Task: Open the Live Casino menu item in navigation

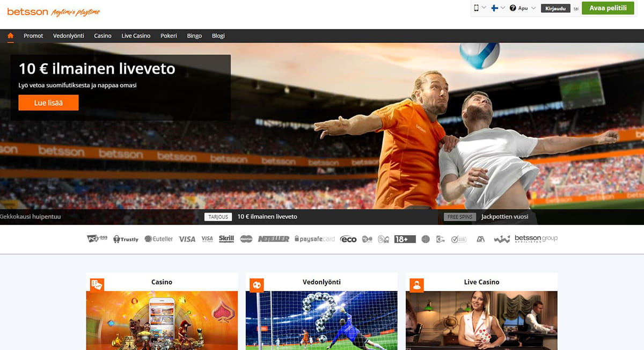Action: 136,36
